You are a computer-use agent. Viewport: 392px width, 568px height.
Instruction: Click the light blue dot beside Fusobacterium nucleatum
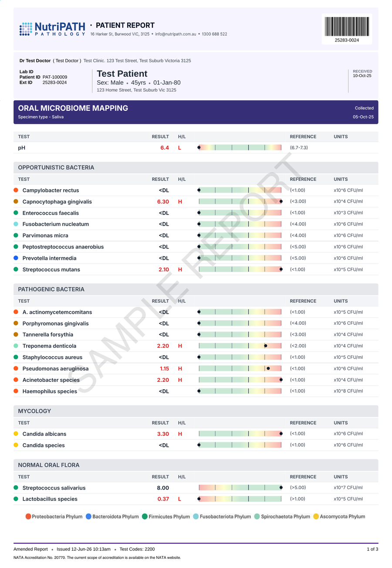click(x=16, y=224)
